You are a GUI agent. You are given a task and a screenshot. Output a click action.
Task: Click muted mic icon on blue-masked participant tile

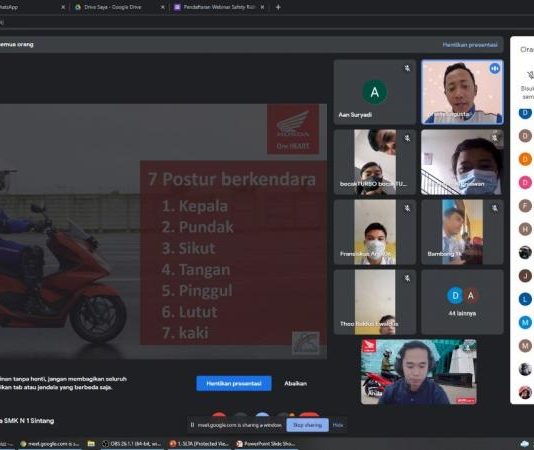[494, 138]
